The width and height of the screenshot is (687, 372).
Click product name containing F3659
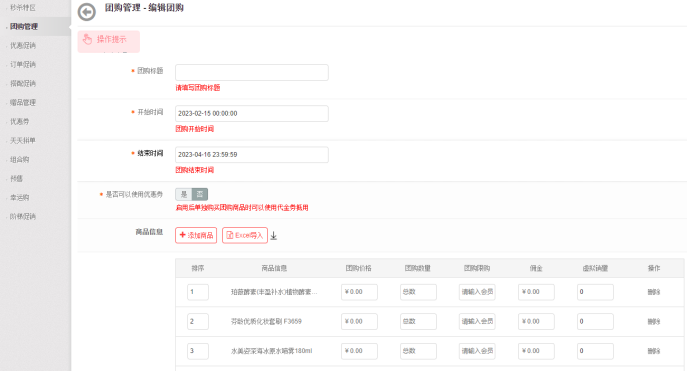pos(266,321)
